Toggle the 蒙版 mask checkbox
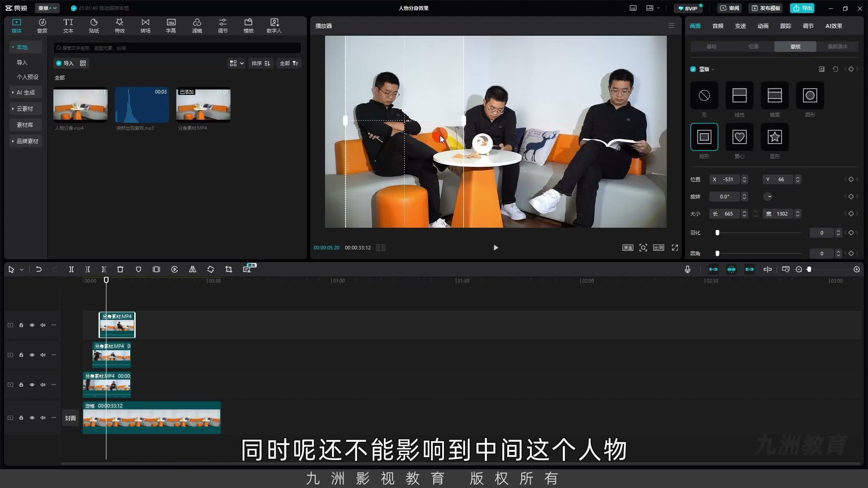This screenshot has width=868, height=488. [x=693, y=69]
